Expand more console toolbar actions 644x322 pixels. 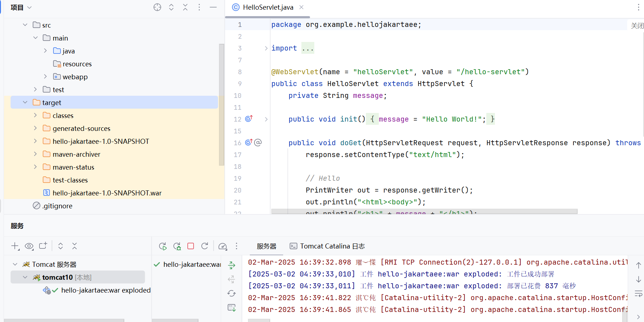pyautogui.click(x=639, y=317)
